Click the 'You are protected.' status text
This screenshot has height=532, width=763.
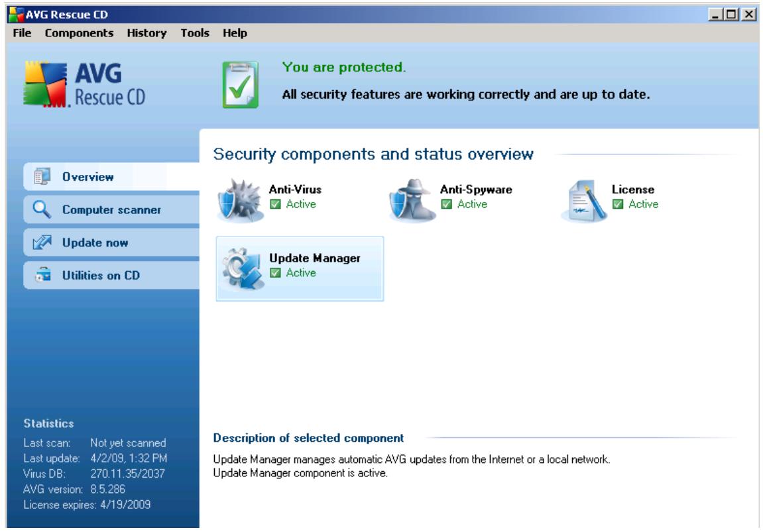click(343, 67)
